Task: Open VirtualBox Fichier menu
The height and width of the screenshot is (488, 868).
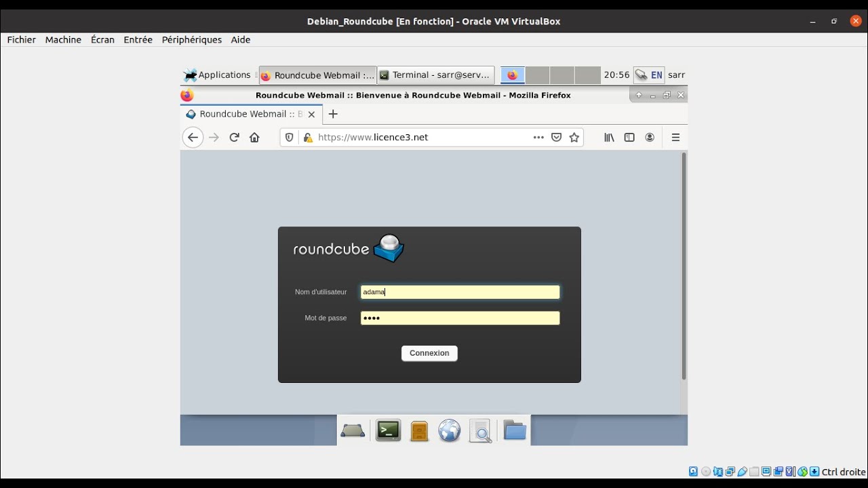Action: click(22, 40)
